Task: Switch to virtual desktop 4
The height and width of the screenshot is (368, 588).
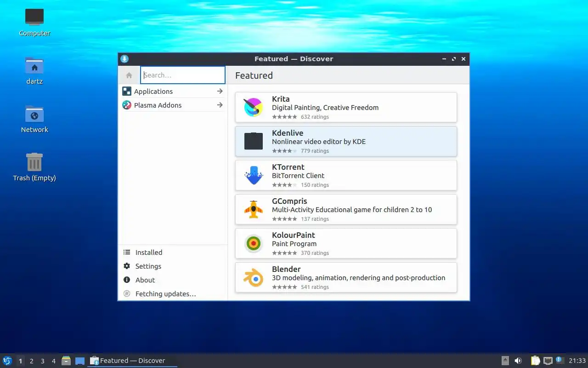Action: (53, 361)
